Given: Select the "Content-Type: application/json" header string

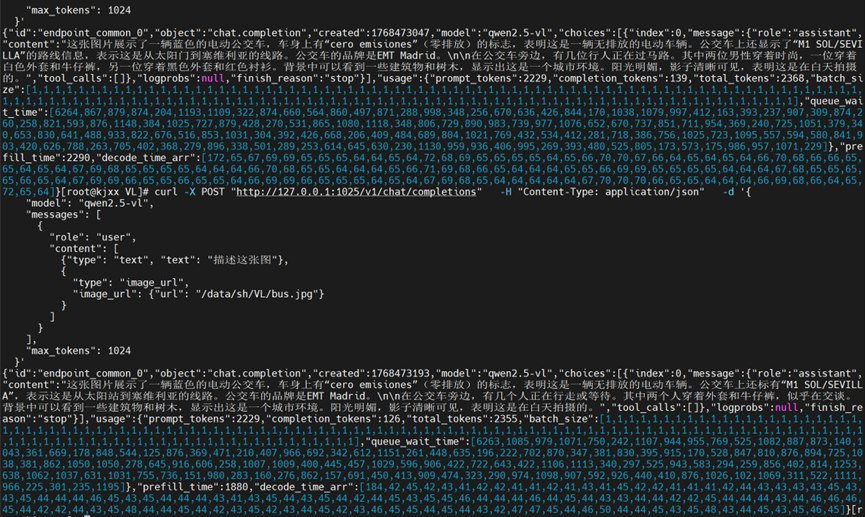Looking at the screenshot, I should click(x=611, y=191).
